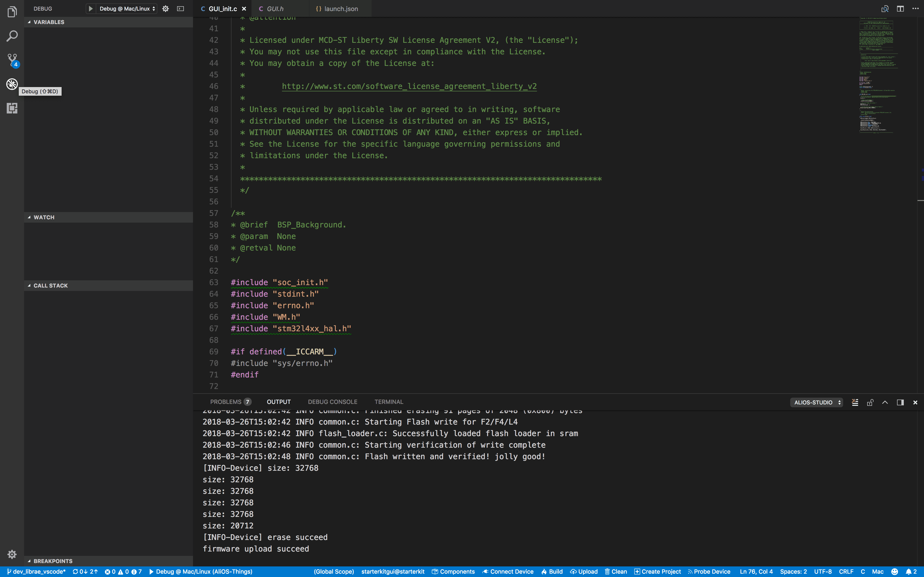Open the st.com license agreement link
The width and height of the screenshot is (924, 577).
pos(409,86)
